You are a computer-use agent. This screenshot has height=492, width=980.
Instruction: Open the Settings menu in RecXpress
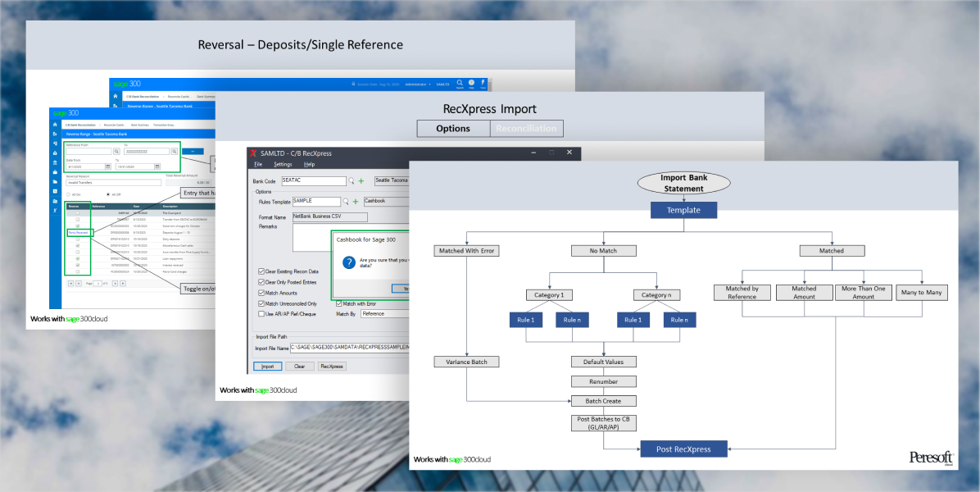click(x=284, y=165)
